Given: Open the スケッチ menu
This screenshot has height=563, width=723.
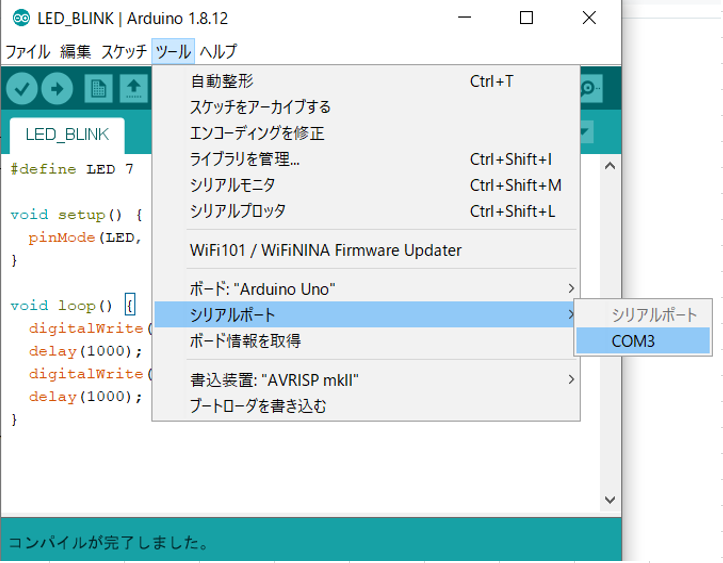Looking at the screenshot, I should 124,52.
